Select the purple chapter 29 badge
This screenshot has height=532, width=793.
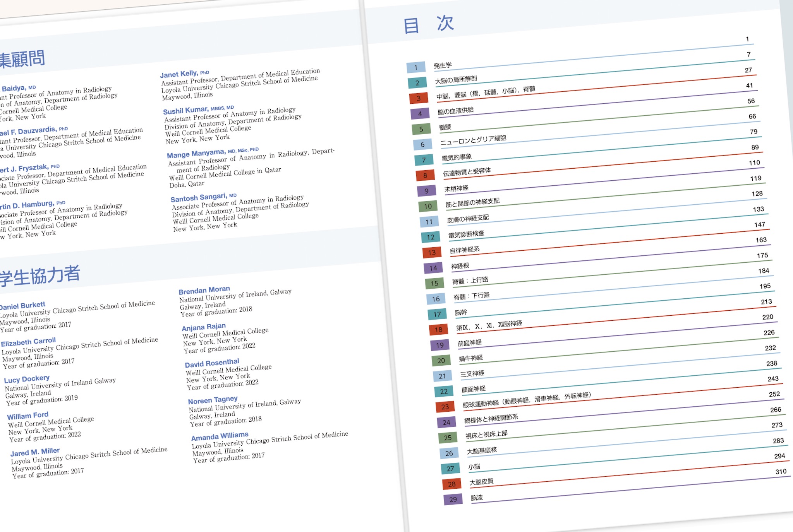453,499
